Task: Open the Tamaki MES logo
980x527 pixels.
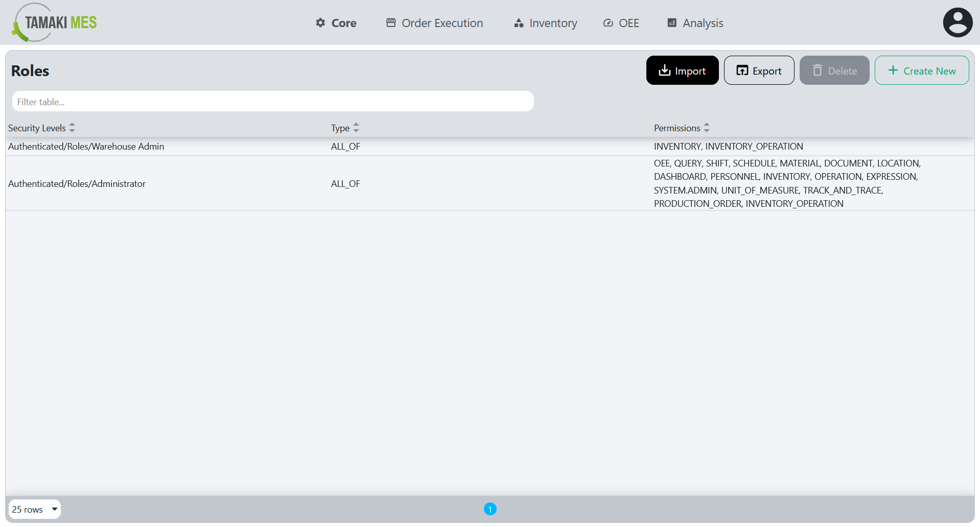Action: [53, 22]
